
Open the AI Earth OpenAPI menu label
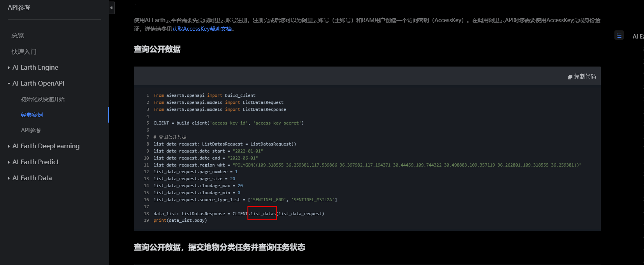click(x=39, y=83)
